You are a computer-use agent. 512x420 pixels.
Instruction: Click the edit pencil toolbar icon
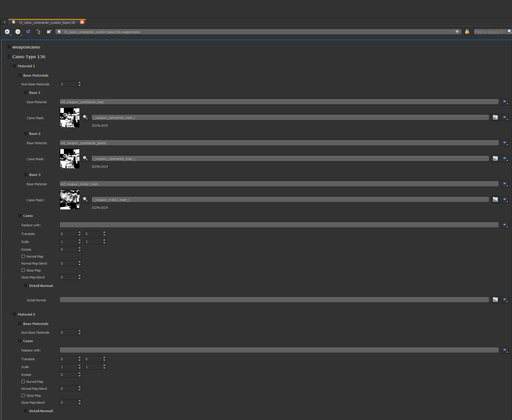(x=49, y=32)
